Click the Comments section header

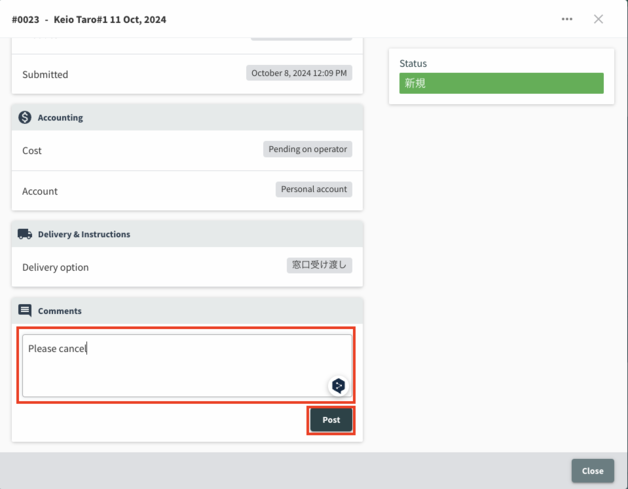(x=60, y=311)
